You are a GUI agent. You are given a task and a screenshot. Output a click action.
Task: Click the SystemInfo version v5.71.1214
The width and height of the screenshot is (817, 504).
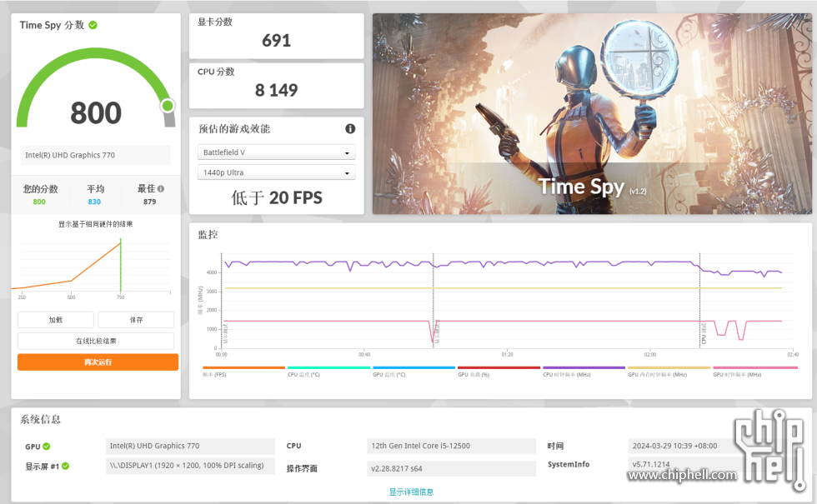click(651, 465)
